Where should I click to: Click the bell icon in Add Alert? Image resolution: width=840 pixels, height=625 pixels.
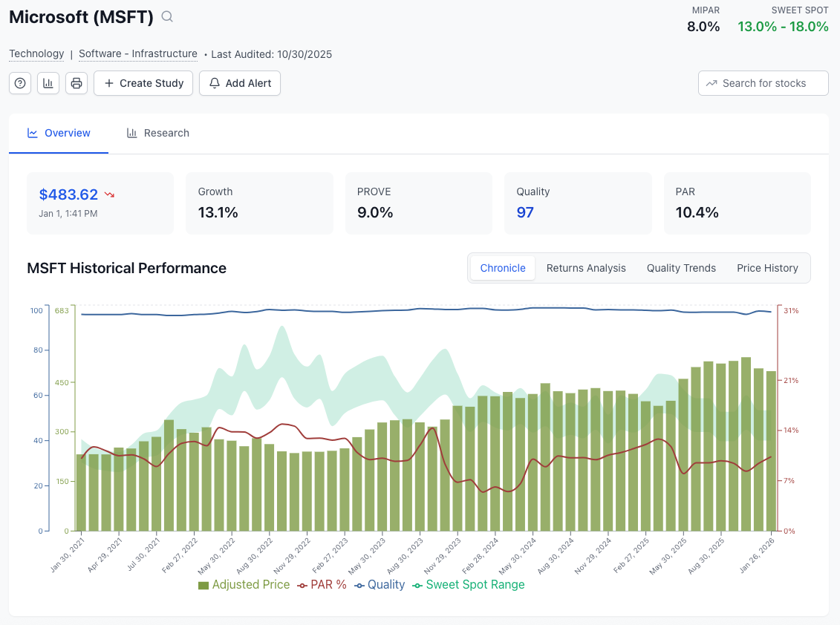click(x=215, y=83)
